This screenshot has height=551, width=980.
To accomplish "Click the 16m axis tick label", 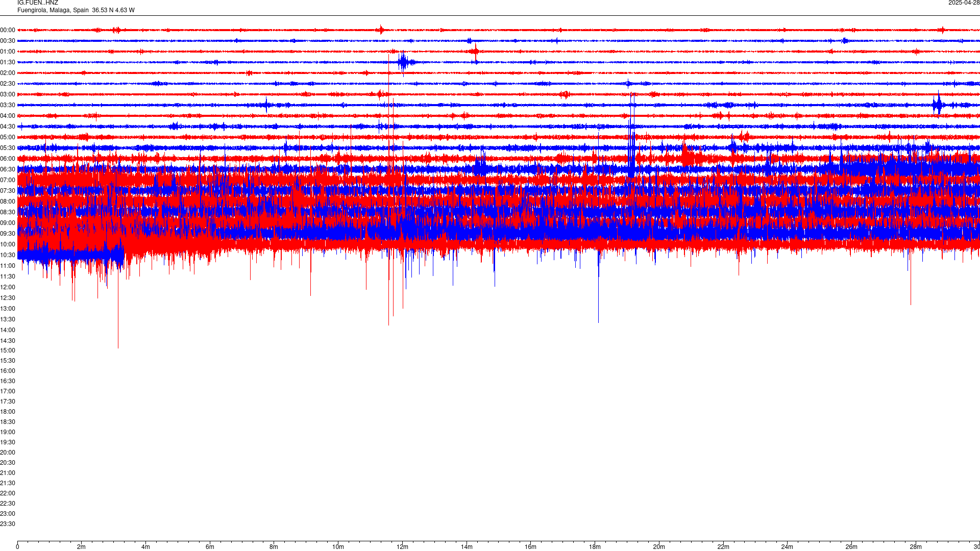I will tap(531, 547).
